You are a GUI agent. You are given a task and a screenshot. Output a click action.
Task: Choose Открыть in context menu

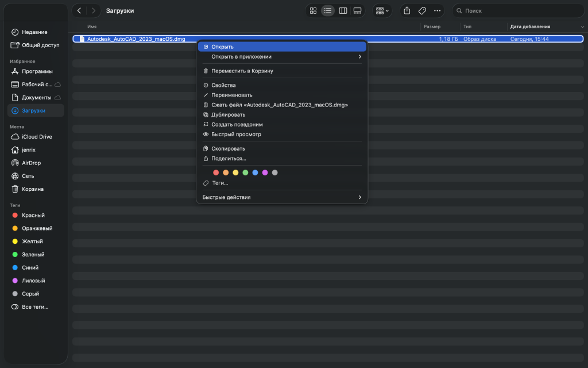click(282, 47)
